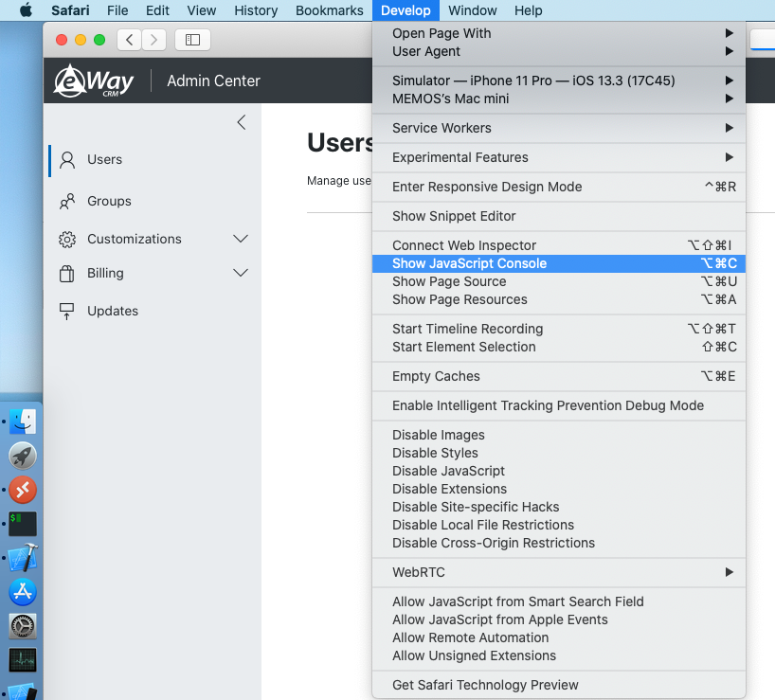
Task: Open Activity Monitor from the Dock
Action: 23,660
